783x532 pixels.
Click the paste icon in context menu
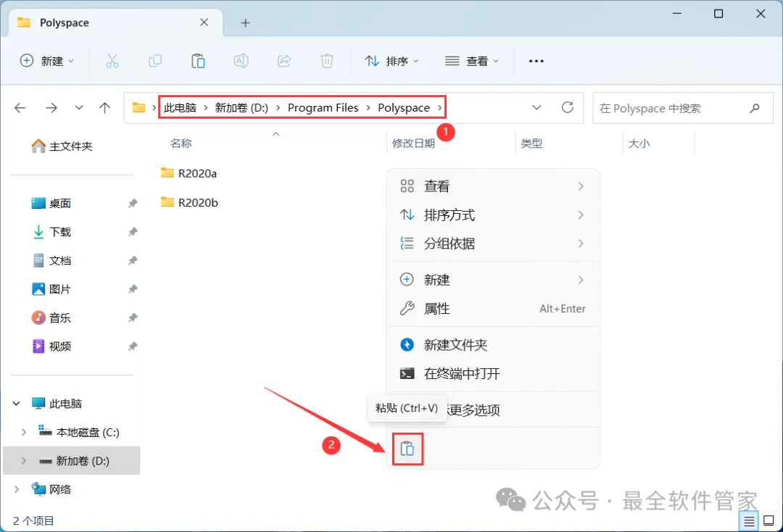[x=407, y=449]
